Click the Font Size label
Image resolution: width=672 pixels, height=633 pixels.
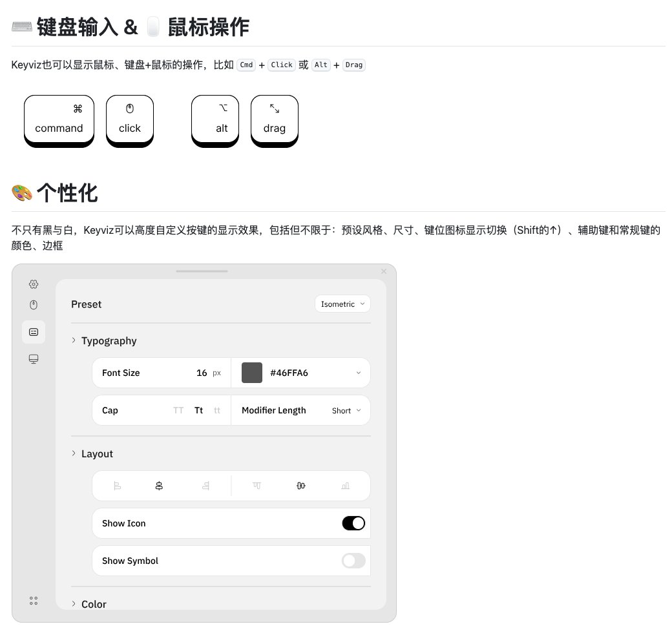pyautogui.click(x=121, y=373)
